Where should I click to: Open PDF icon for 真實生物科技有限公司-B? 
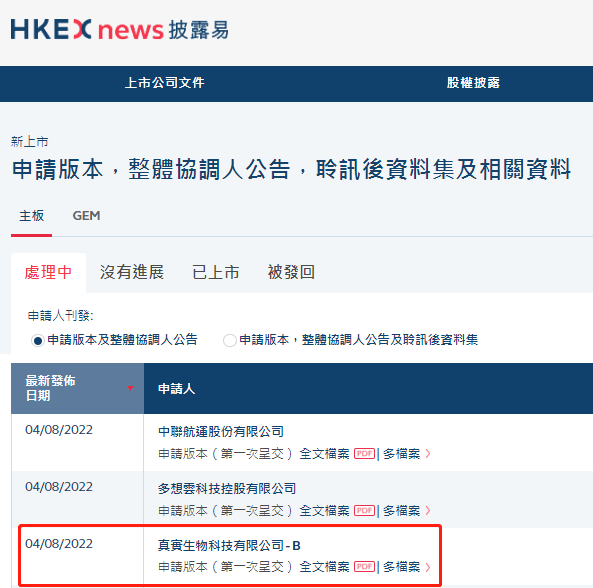click(x=364, y=566)
